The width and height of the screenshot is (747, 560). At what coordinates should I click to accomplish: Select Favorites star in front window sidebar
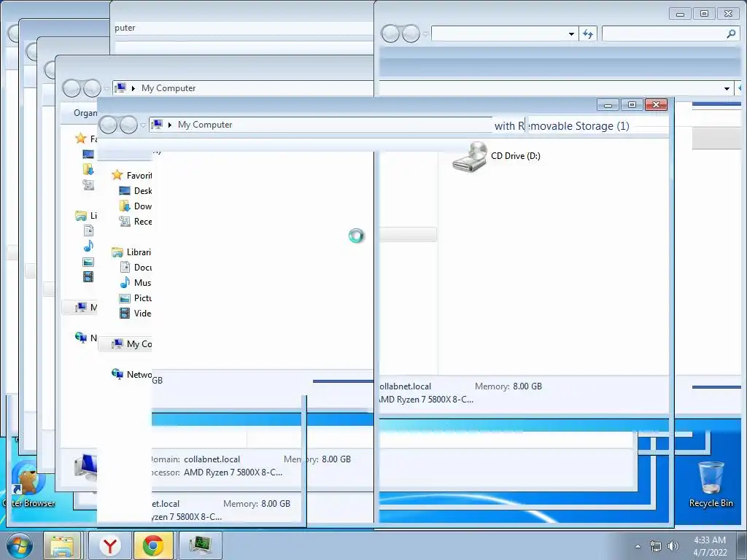pos(117,175)
